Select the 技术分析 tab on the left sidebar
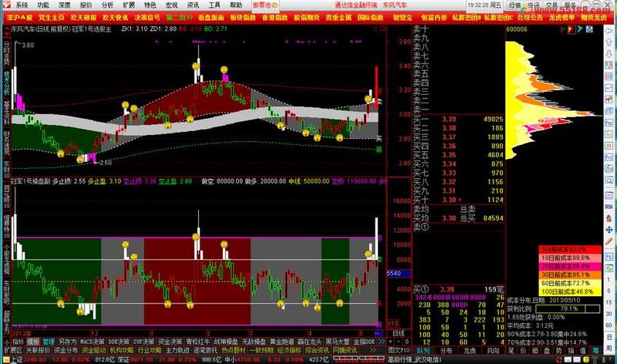This screenshot has width=617, height=364. click(6, 83)
